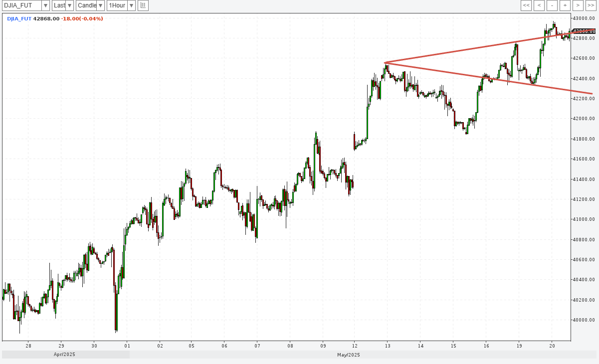Click the May/2025 month band
Viewport: 599px width, 364px height.
coord(349,355)
